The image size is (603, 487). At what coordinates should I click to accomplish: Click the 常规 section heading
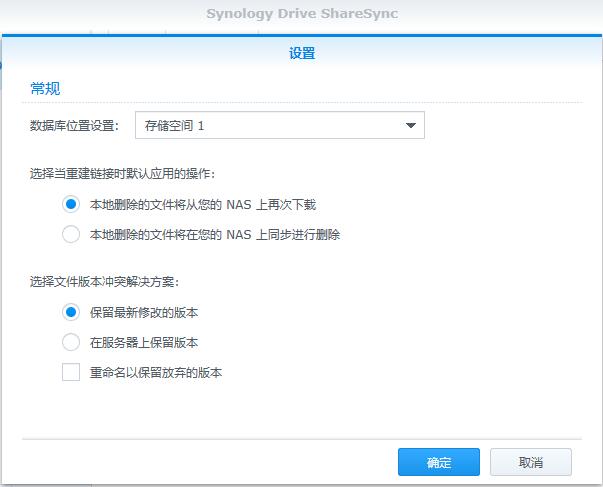pos(45,89)
